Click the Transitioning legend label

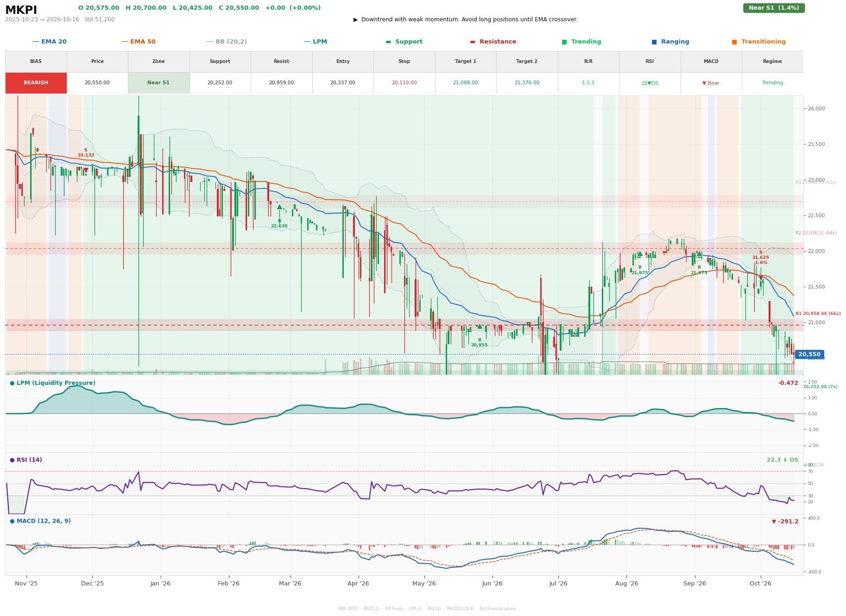(763, 42)
